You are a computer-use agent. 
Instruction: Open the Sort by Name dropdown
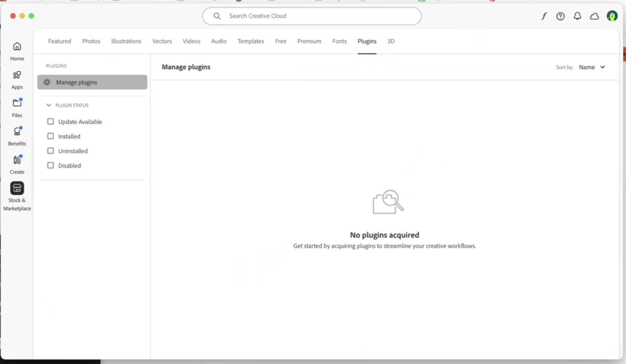point(592,67)
